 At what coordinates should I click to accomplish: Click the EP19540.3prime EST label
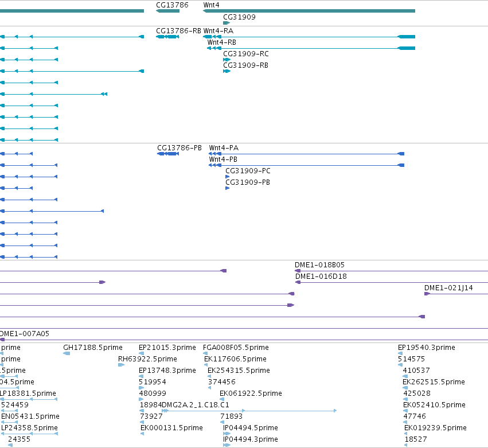tap(427, 347)
